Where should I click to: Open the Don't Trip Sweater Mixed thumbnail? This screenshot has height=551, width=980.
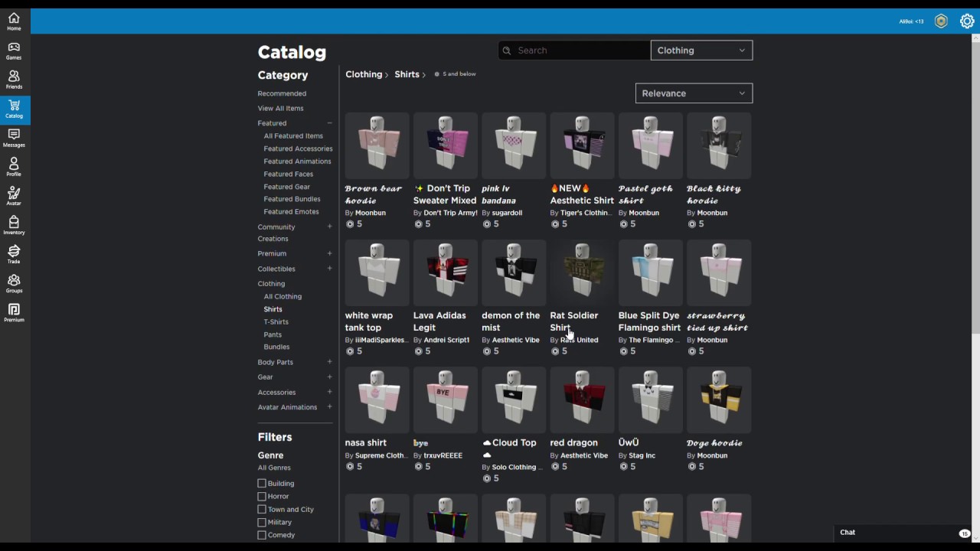click(x=446, y=145)
